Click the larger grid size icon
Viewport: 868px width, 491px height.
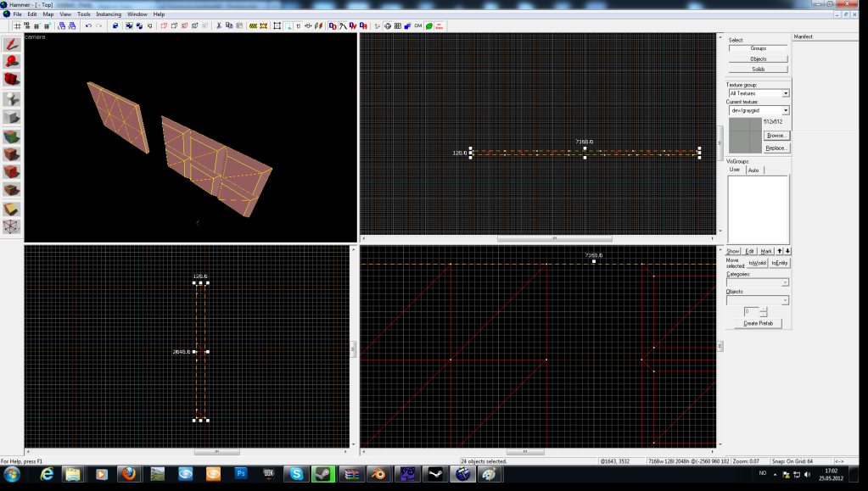coord(47,26)
